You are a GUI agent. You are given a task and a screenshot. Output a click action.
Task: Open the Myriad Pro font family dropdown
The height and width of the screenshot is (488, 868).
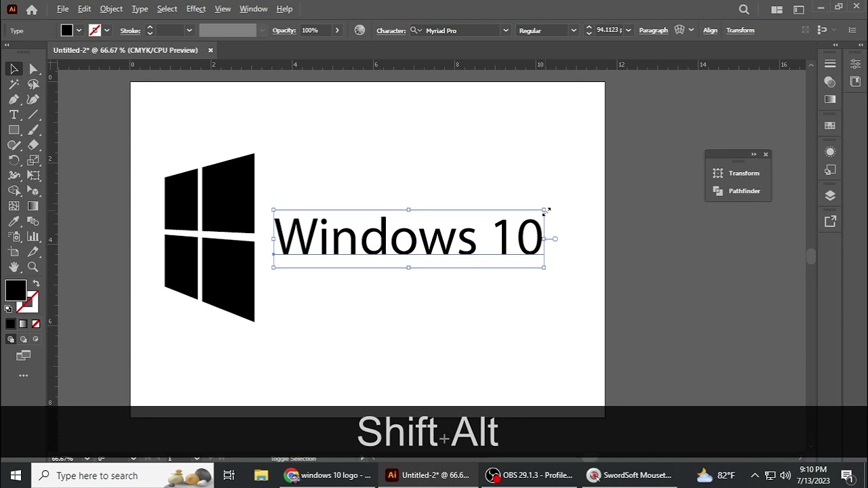click(x=505, y=30)
